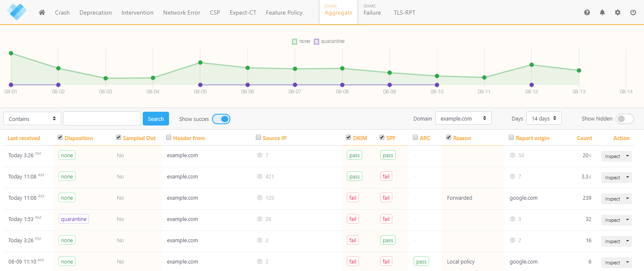This screenshot has width=644, height=271.
Task: Switch to the TLS-RPT tab
Action: [404, 13]
